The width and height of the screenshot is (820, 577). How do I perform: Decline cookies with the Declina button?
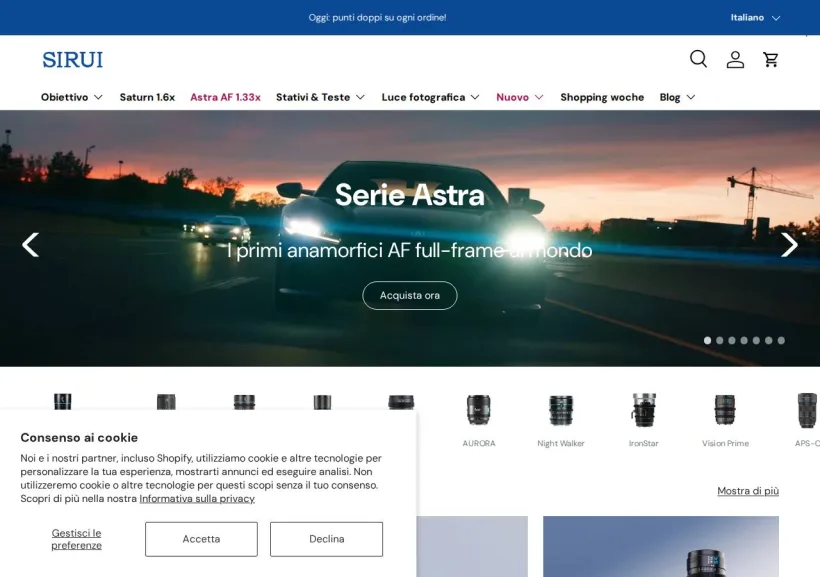[326, 539]
